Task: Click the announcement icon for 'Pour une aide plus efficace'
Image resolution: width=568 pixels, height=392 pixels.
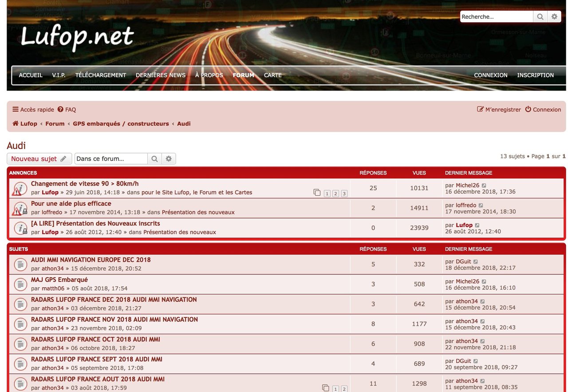Action: pyautogui.click(x=20, y=209)
